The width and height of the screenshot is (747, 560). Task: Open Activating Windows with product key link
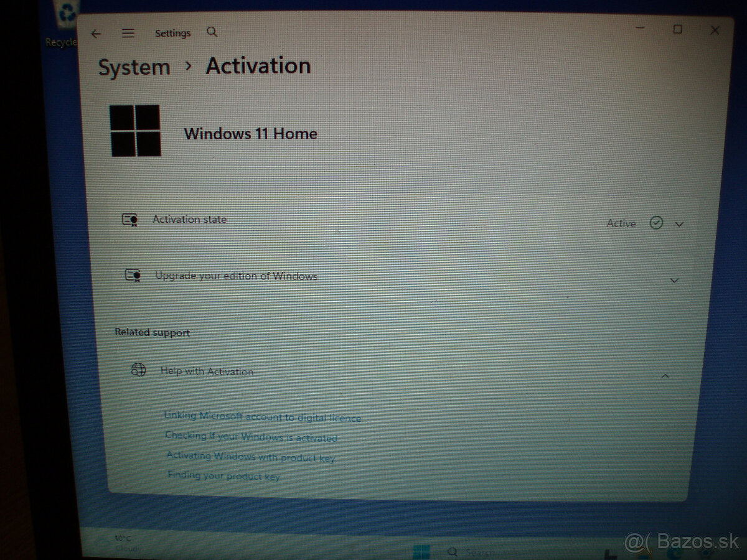(x=251, y=457)
